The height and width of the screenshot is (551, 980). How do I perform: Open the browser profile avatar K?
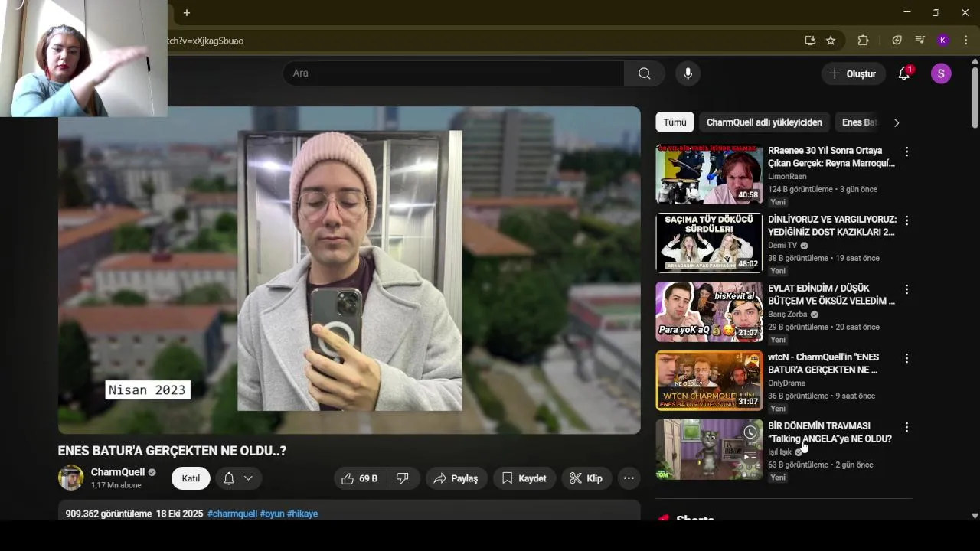[x=943, y=41]
